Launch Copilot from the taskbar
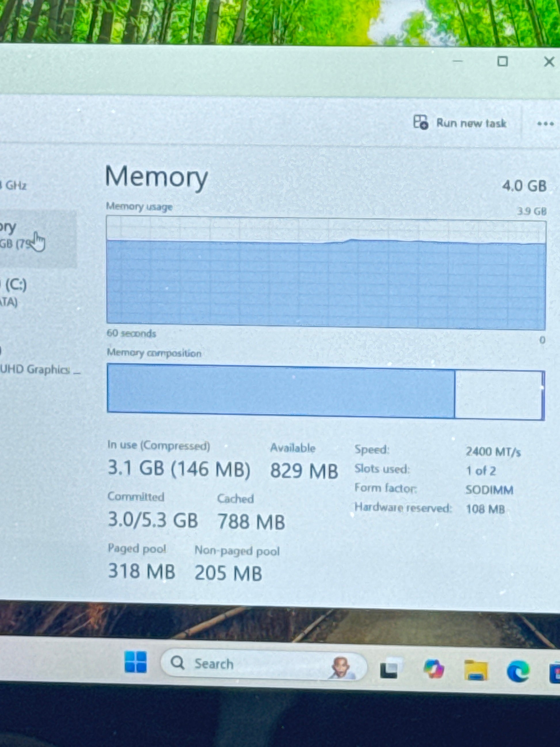 coord(434,669)
